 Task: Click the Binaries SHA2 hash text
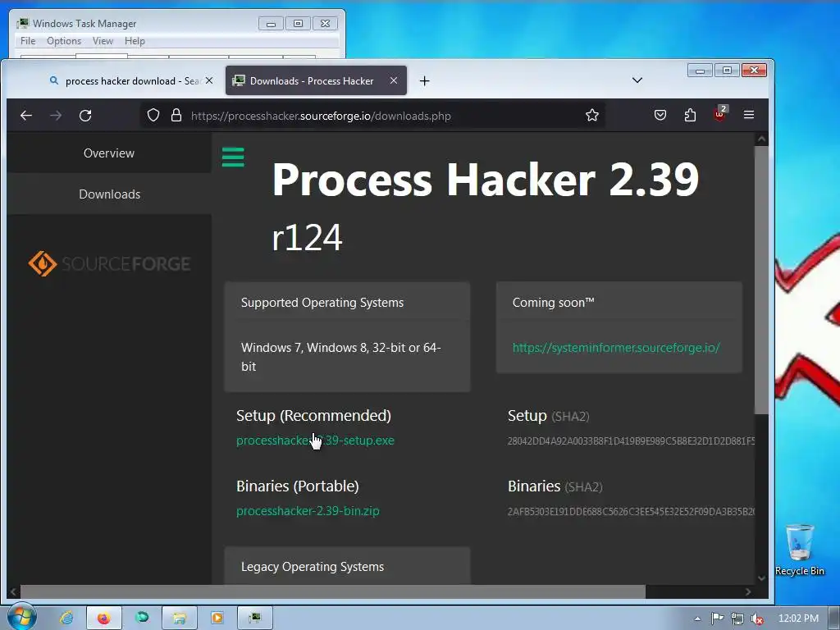pyautogui.click(x=631, y=512)
